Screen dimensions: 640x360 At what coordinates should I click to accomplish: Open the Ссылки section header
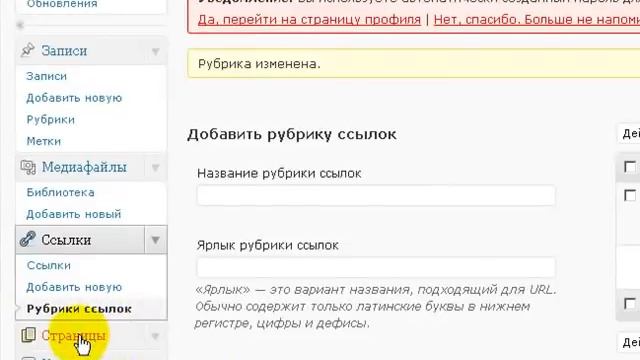[66, 240]
